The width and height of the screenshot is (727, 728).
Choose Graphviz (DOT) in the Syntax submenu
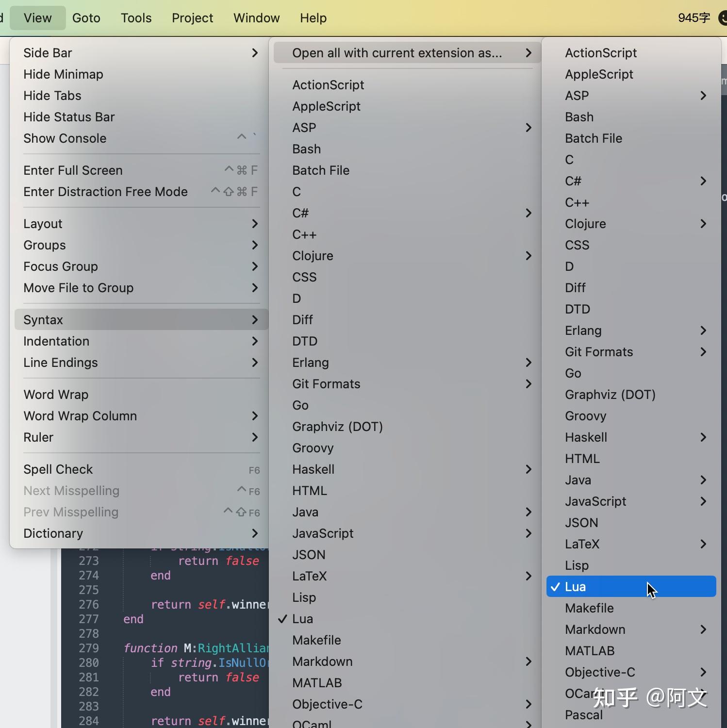tap(407, 427)
